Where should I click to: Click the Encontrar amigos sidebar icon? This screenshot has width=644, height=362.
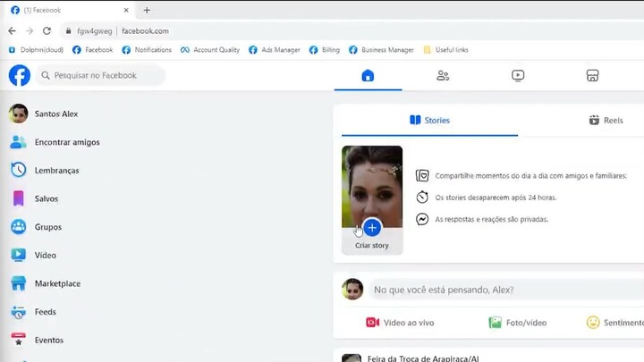coord(18,142)
